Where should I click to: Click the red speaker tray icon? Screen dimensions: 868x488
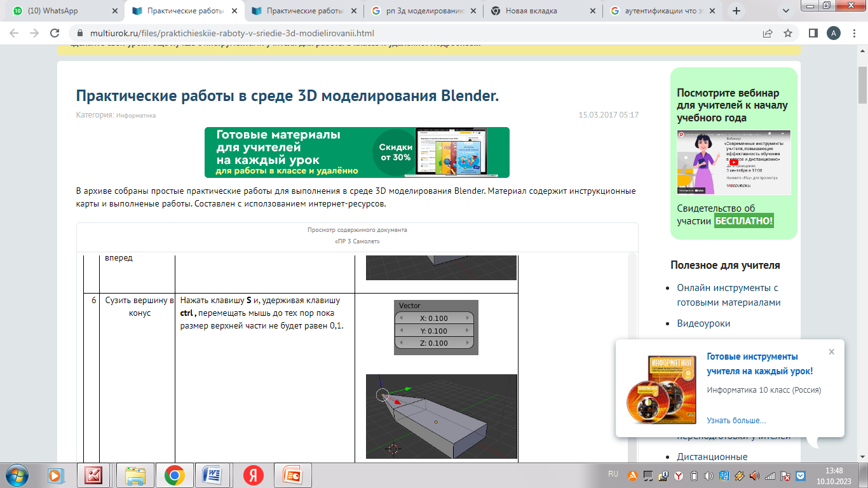pos(754,475)
